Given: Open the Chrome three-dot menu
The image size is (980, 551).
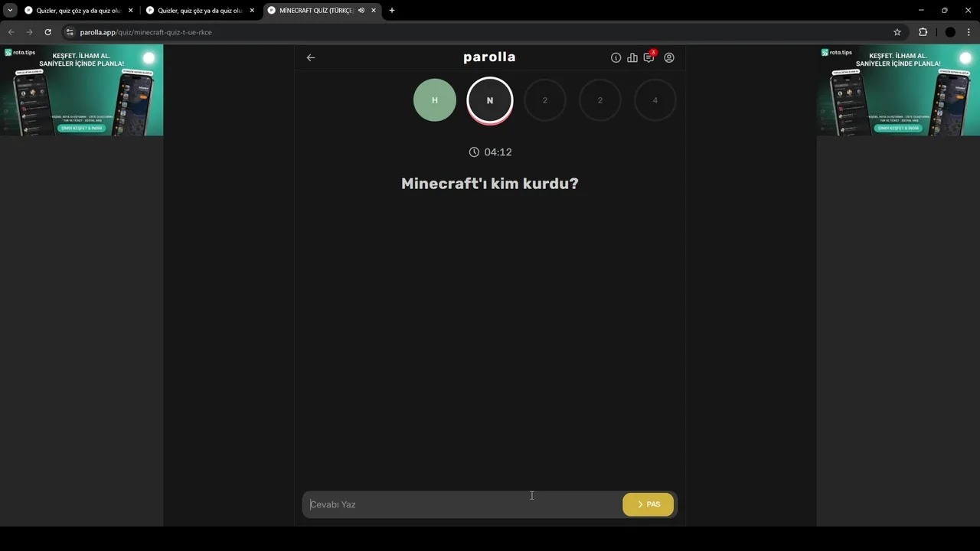Looking at the screenshot, I should tap(969, 32).
